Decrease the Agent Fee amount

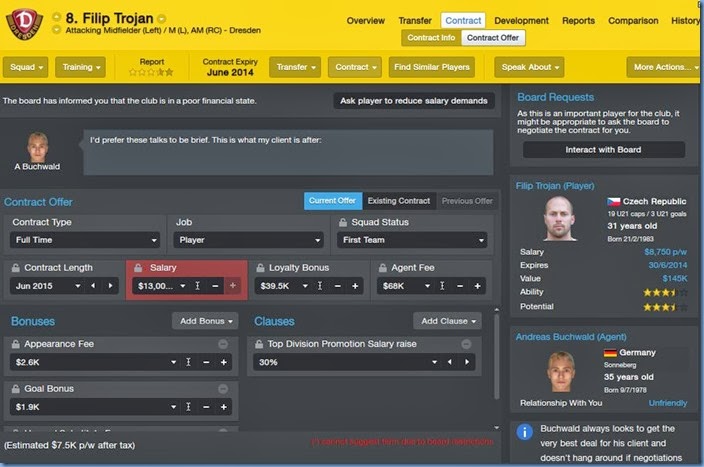point(460,286)
